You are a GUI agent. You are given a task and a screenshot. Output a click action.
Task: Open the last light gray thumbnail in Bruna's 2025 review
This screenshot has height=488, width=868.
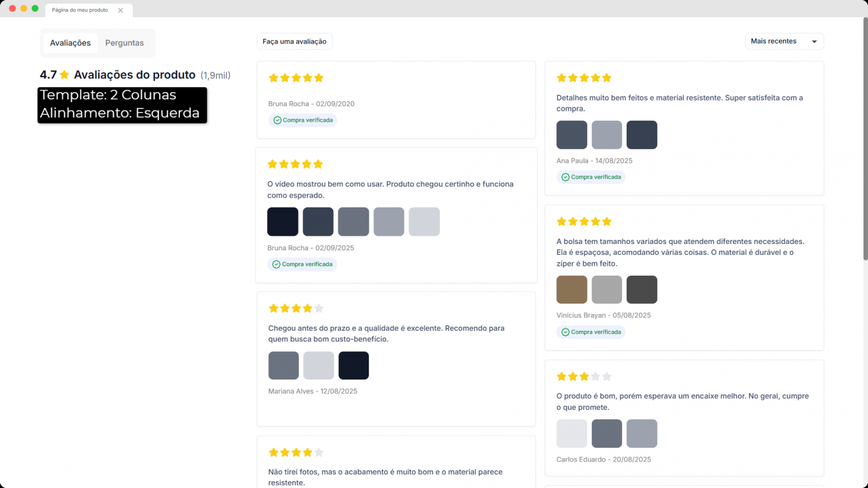[424, 222]
